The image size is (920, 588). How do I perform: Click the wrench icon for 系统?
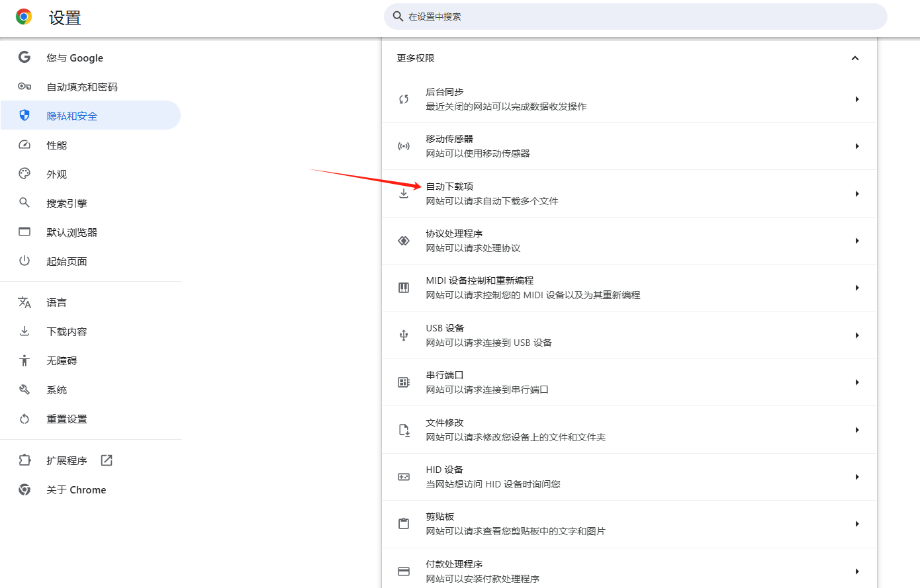click(x=24, y=390)
